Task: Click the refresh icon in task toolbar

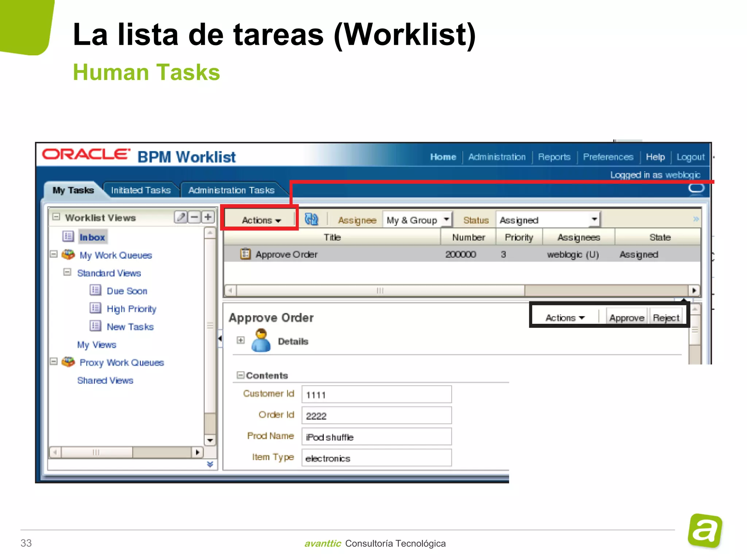Action: [x=311, y=219]
